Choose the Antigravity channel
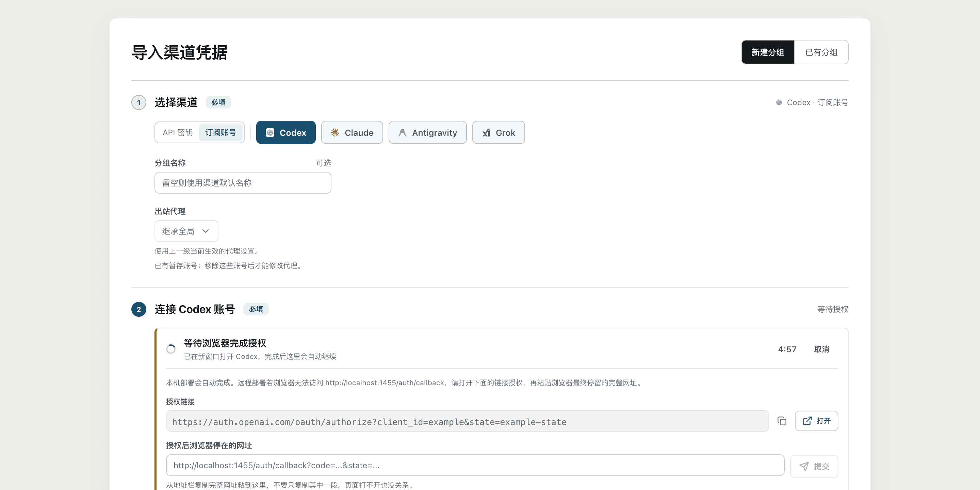 [x=428, y=132]
